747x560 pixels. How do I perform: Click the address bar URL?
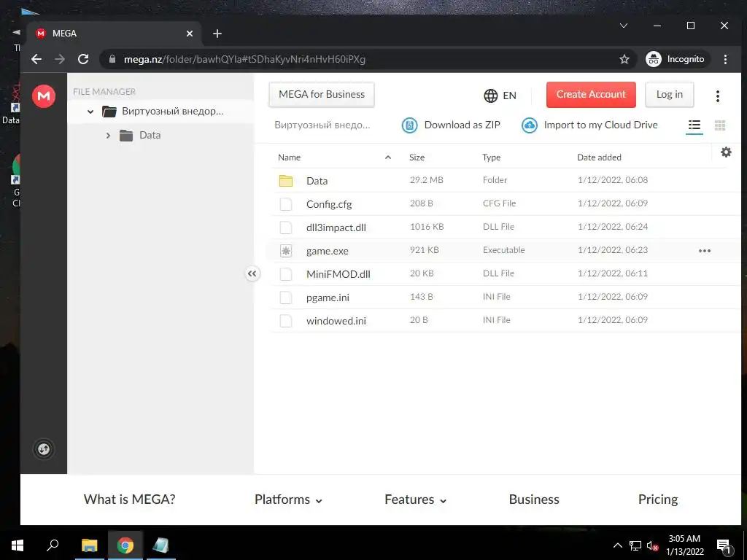click(244, 59)
